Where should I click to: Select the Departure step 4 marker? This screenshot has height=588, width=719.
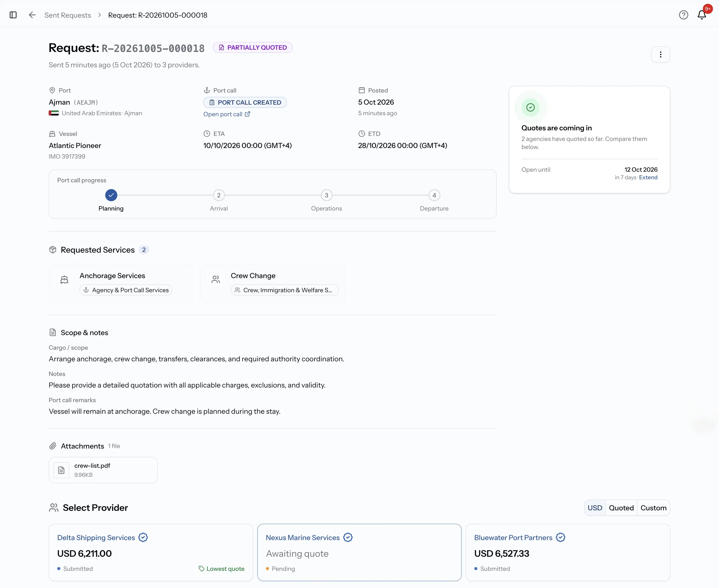[x=434, y=195]
